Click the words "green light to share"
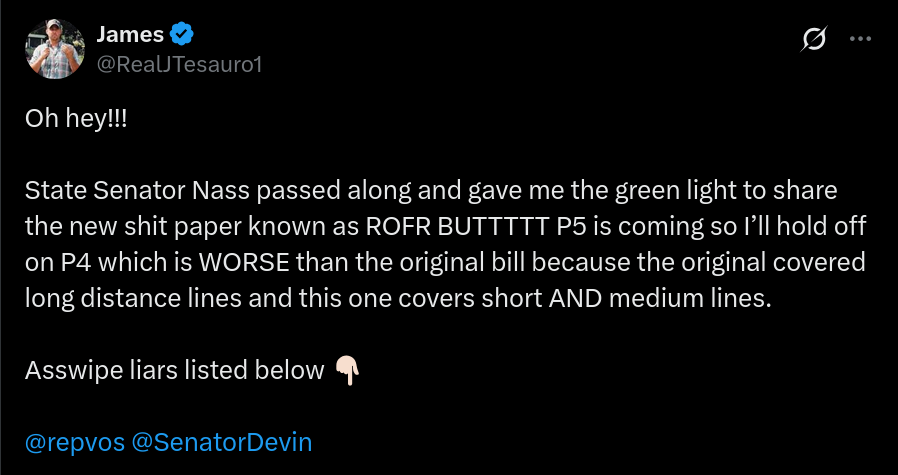The image size is (898, 475). (726, 191)
